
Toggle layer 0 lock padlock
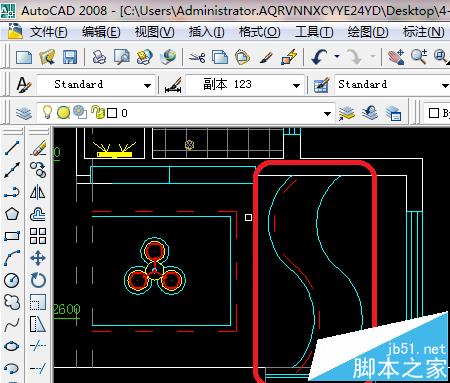(97, 112)
